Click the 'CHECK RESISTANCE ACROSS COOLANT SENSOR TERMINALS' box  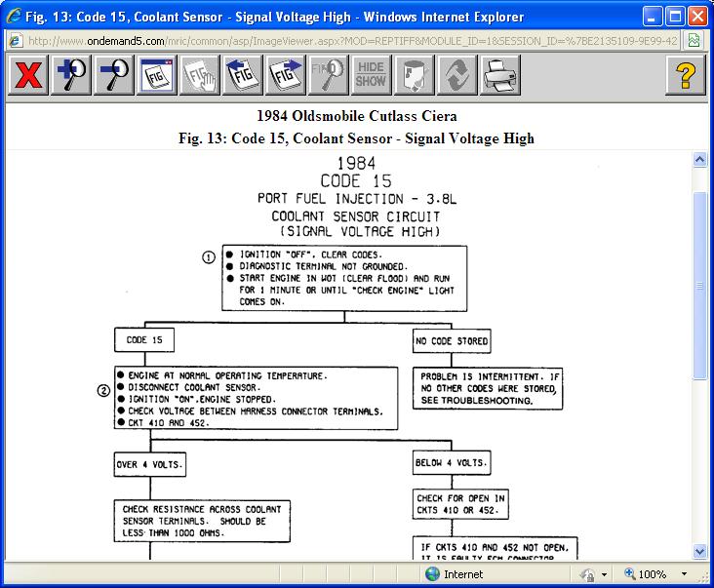coord(202,521)
